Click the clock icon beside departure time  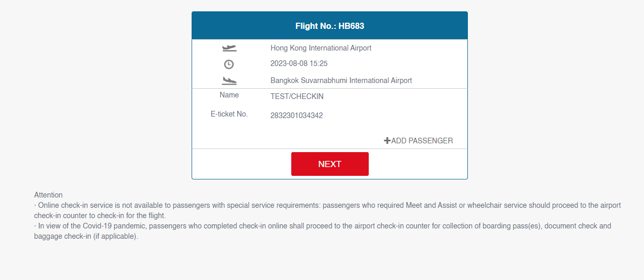[229, 64]
